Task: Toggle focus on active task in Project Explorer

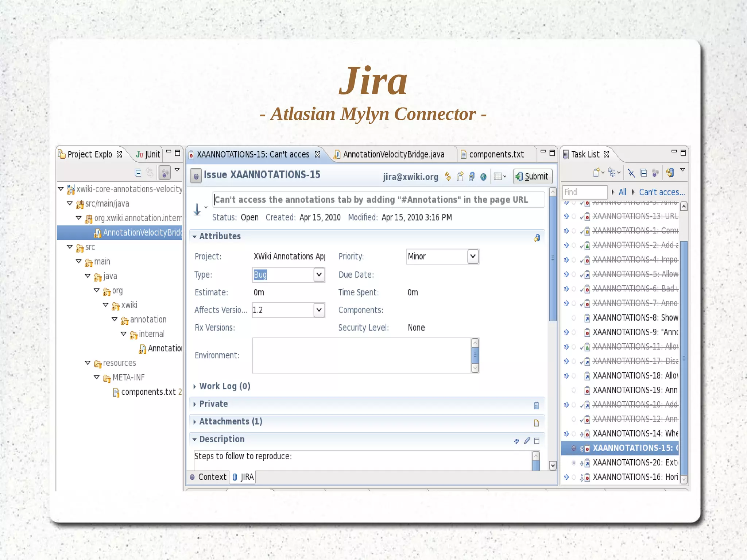Action: tap(165, 173)
